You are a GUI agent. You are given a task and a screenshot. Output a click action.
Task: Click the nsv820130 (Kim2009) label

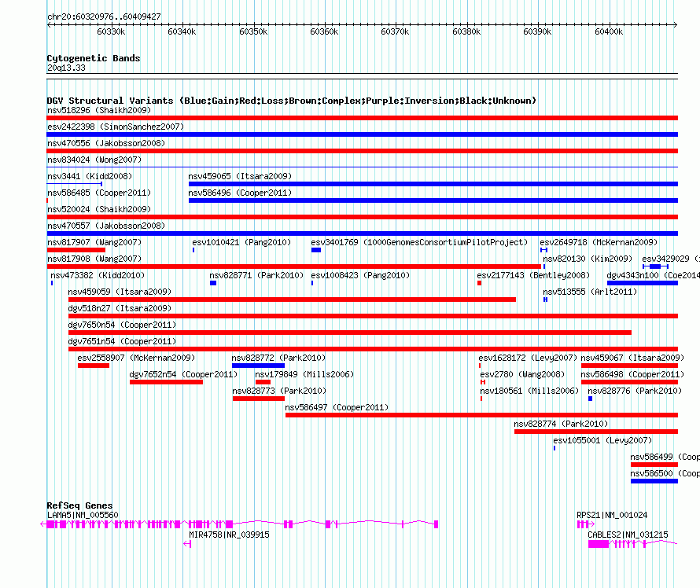coord(588,259)
